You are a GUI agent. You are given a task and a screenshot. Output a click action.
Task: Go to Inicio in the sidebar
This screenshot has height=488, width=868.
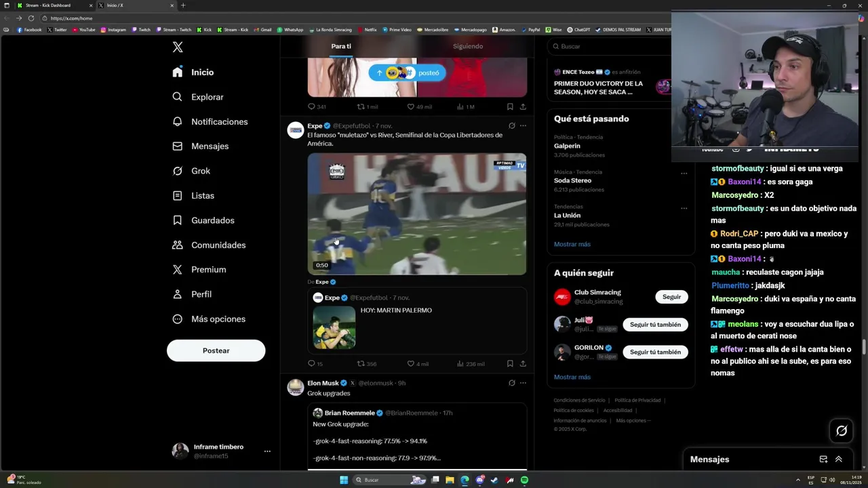click(193, 73)
